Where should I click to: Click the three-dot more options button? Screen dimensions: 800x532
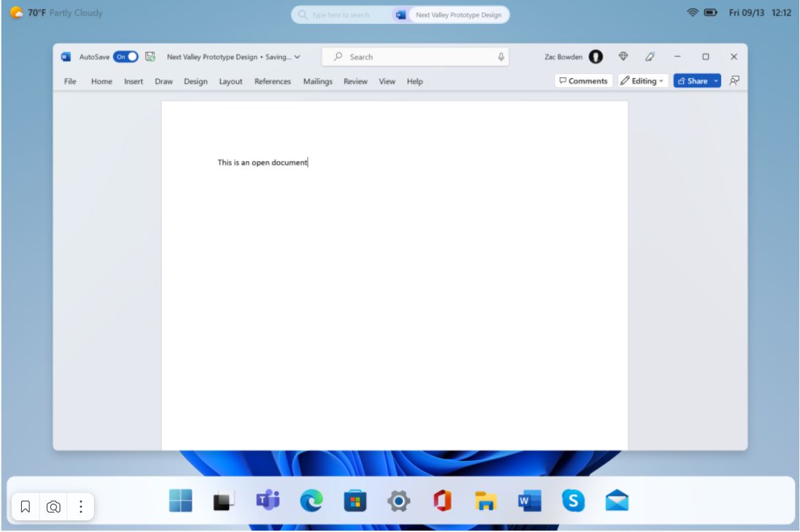80,507
